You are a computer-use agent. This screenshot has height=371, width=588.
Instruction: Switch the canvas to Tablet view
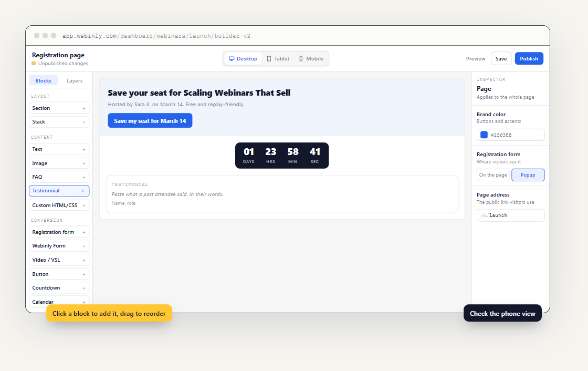[278, 59]
